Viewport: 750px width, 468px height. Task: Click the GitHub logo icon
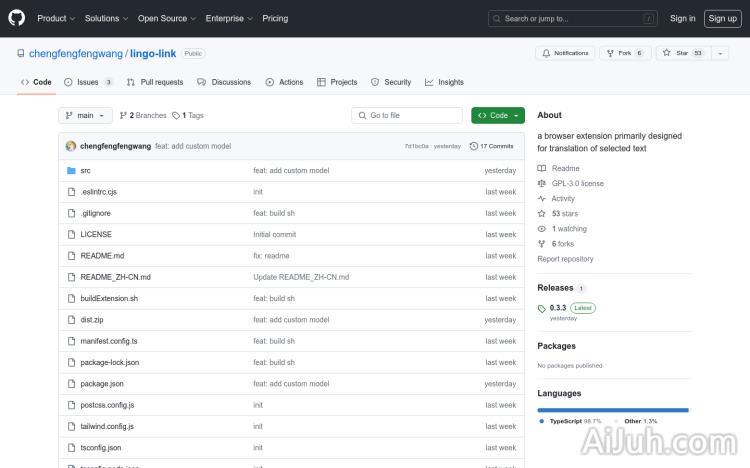point(19,18)
